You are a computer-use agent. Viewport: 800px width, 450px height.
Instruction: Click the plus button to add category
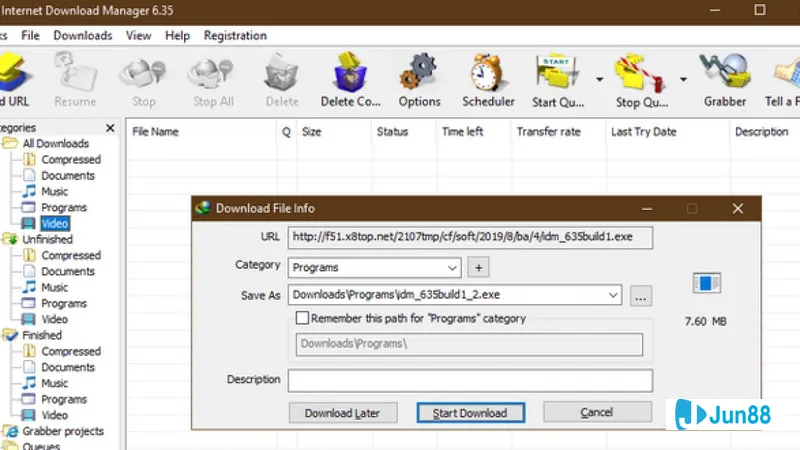coord(478,267)
